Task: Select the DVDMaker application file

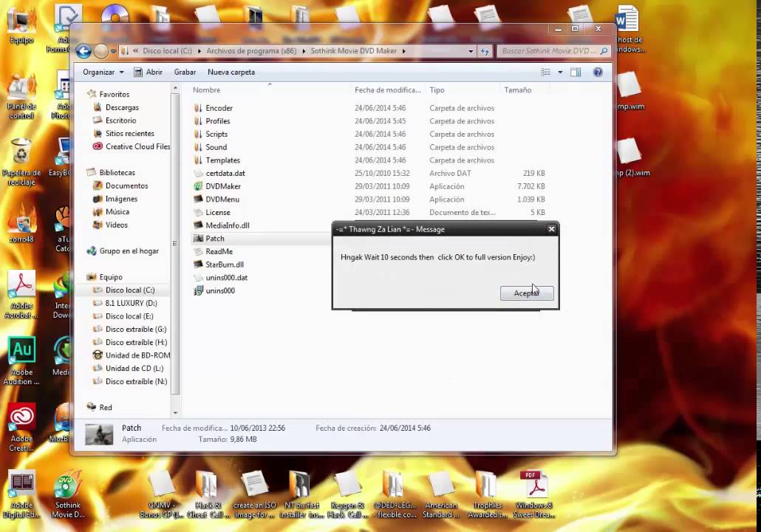Action: tap(223, 186)
